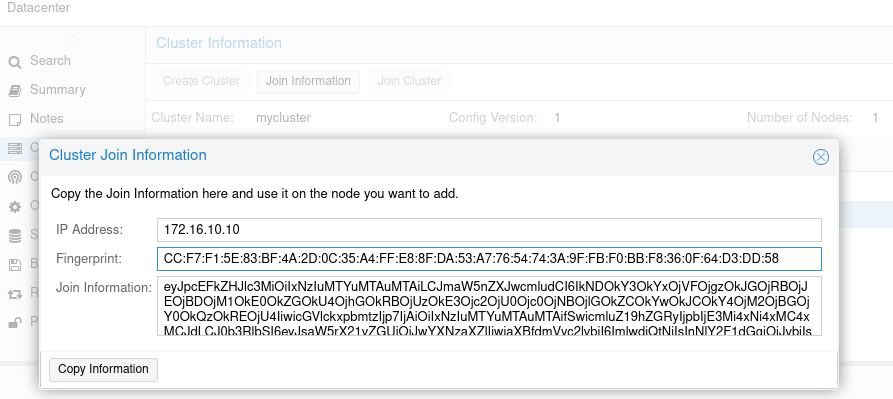Click the Join Information button
The height and width of the screenshot is (399, 893).
click(308, 81)
